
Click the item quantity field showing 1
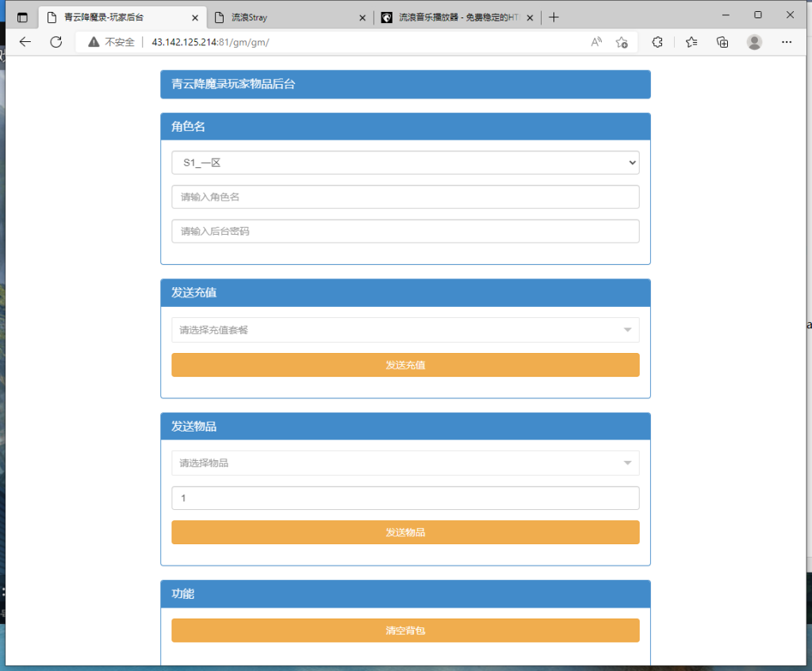pyautogui.click(x=405, y=498)
